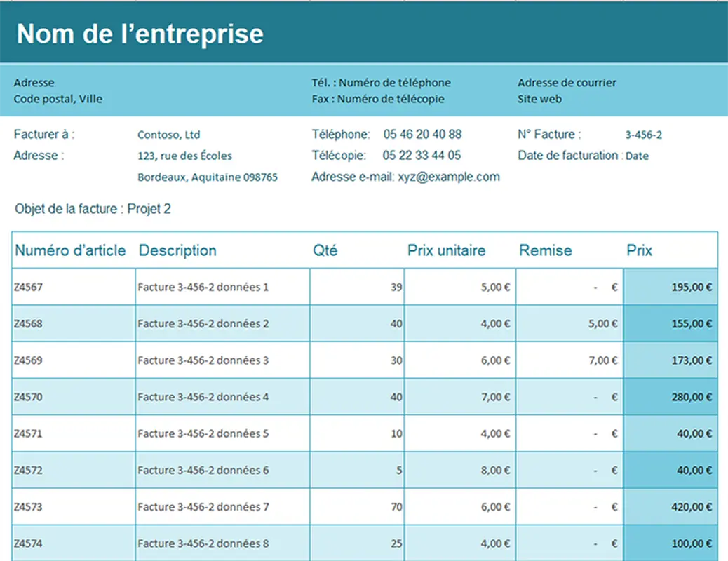Select 'Bordeaux, Aquitaine 098765' text

[x=208, y=177]
